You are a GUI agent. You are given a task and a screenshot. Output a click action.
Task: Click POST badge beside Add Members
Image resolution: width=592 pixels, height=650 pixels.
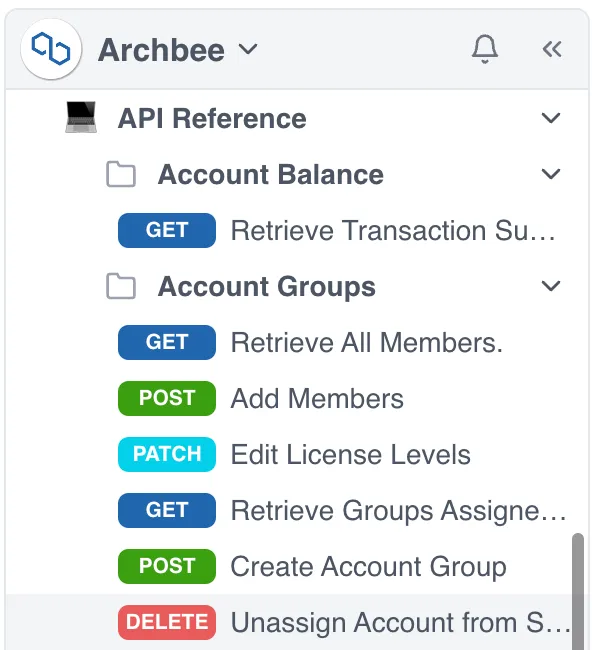(x=167, y=398)
